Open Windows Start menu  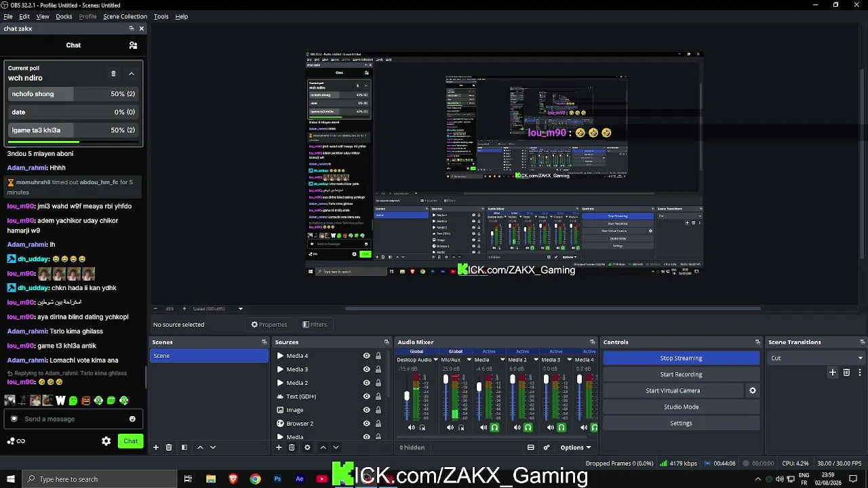pyautogui.click(x=11, y=479)
